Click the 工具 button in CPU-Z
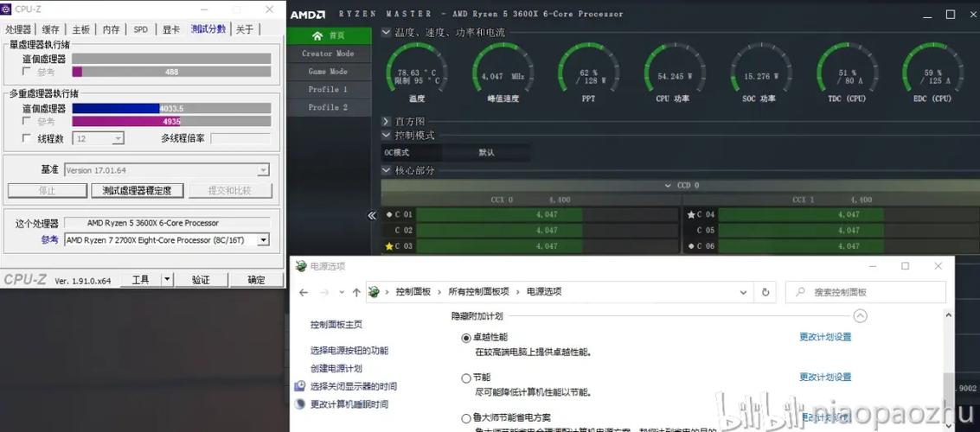The image size is (980, 432). tap(141, 280)
